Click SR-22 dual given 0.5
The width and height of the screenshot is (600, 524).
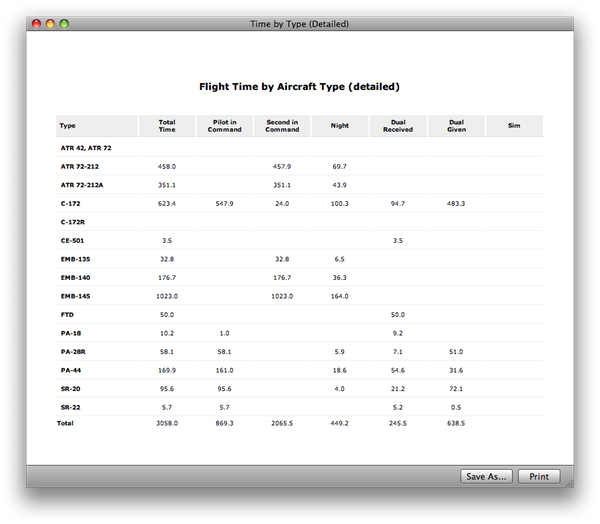click(x=456, y=407)
